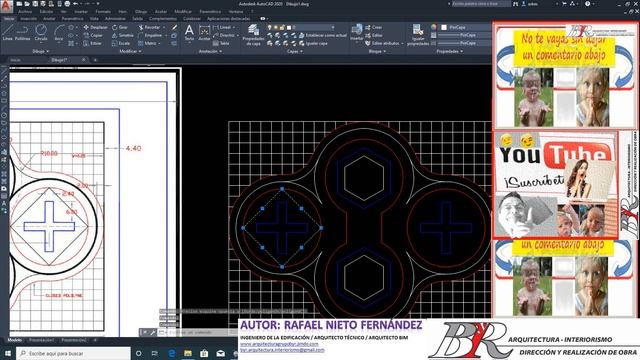
Task: Click the AutoCAD application logo button
Action: pos(6,6)
